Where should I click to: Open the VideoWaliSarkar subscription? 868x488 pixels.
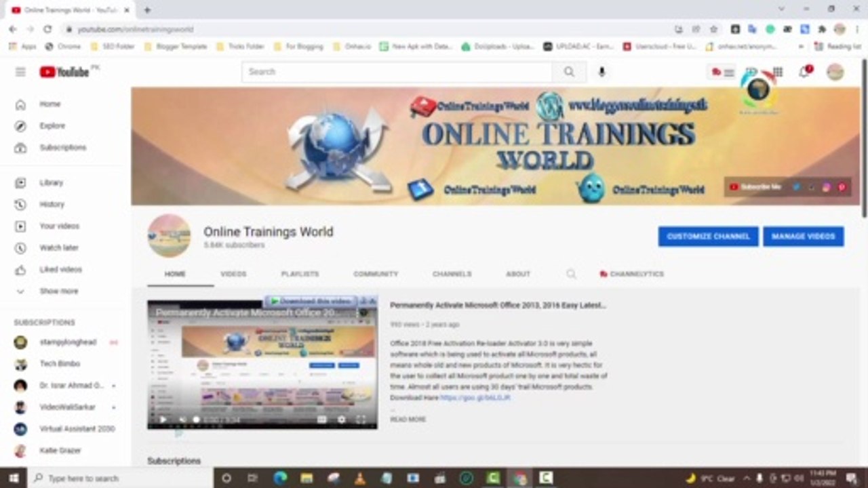(x=66, y=407)
